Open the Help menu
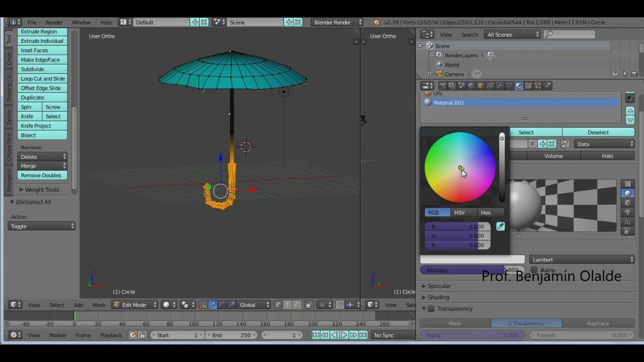644x362 pixels. click(x=106, y=22)
